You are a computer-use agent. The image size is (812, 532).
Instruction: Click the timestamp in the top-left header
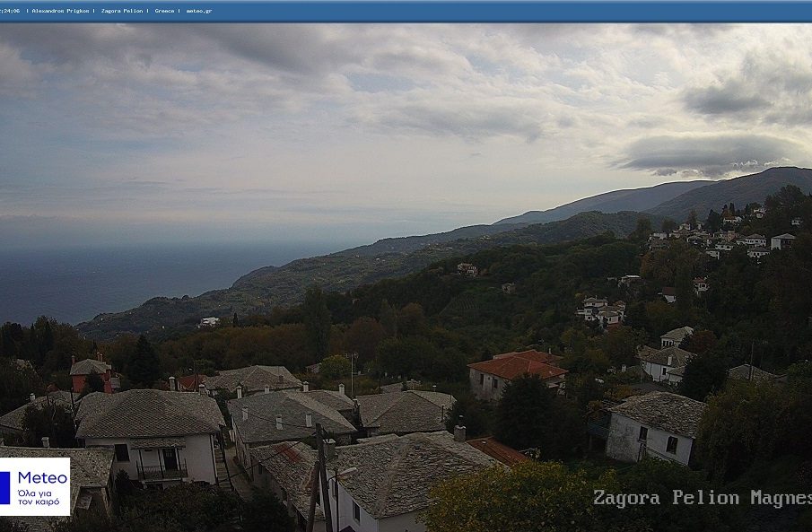tap(11, 11)
